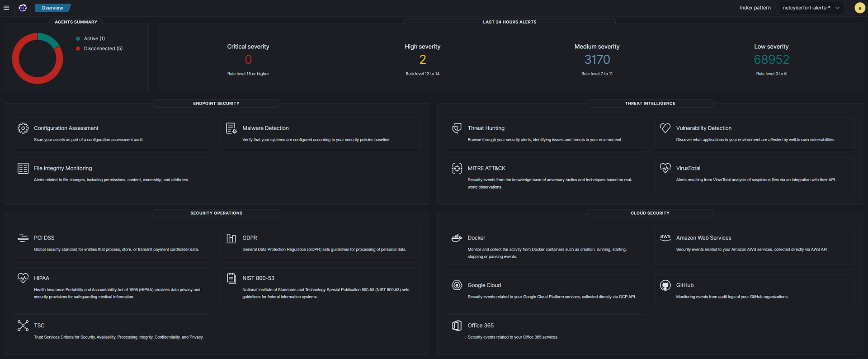Screen dimensions: 868x359
Task: Select the Overview breadcrumb tab
Action: pyautogui.click(x=52, y=8)
